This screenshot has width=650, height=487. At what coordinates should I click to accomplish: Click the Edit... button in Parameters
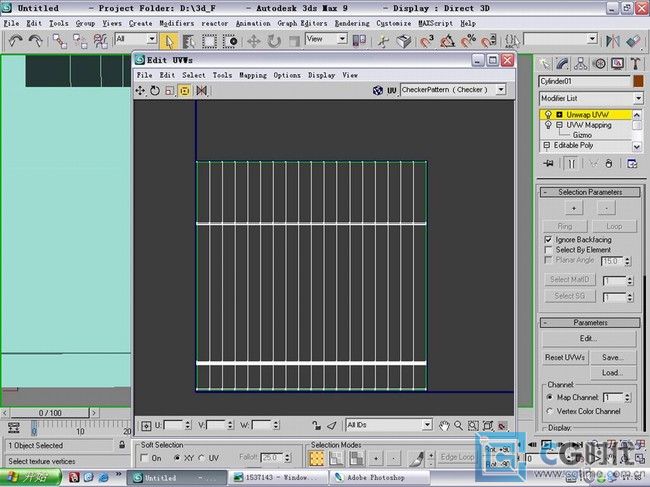click(589, 339)
